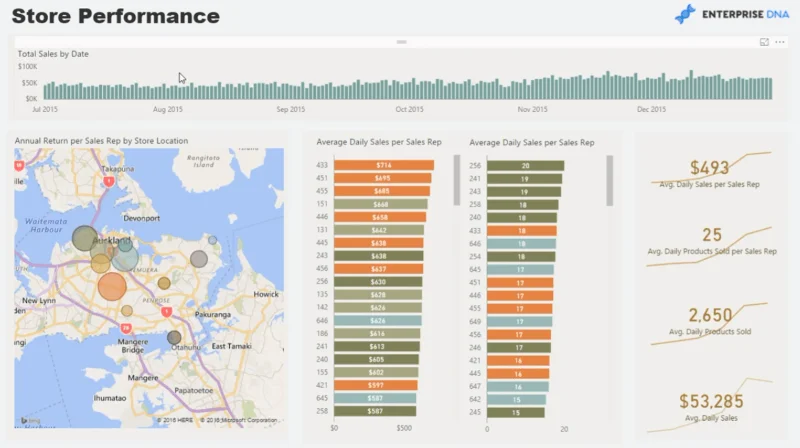Select the $685 bar for rep 455
The height and width of the screenshot is (448, 800).
[x=382, y=191]
